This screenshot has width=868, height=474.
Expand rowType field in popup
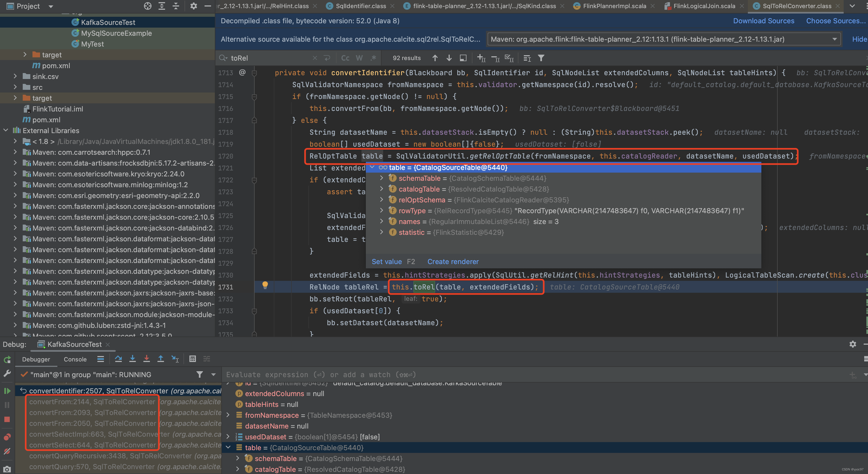click(x=382, y=210)
